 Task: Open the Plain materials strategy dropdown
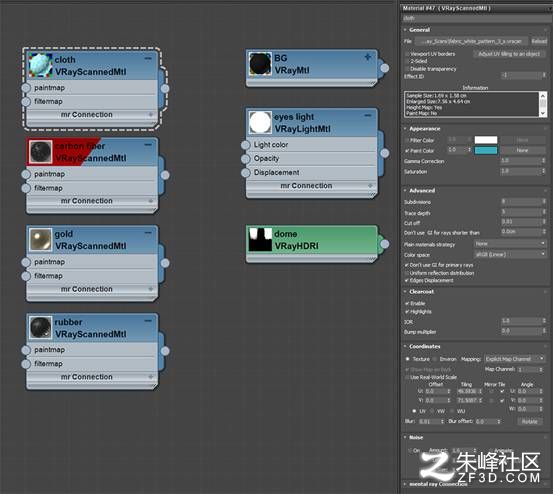pos(509,244)
